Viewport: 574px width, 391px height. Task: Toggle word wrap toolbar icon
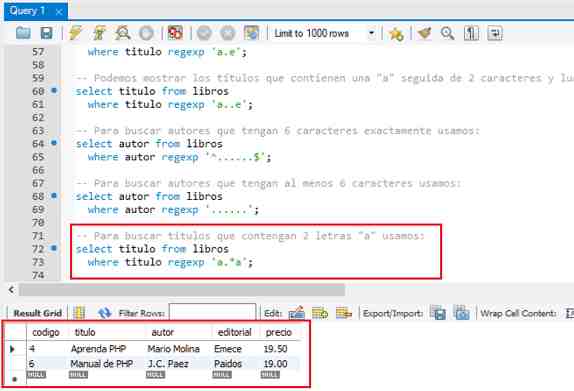495,33
